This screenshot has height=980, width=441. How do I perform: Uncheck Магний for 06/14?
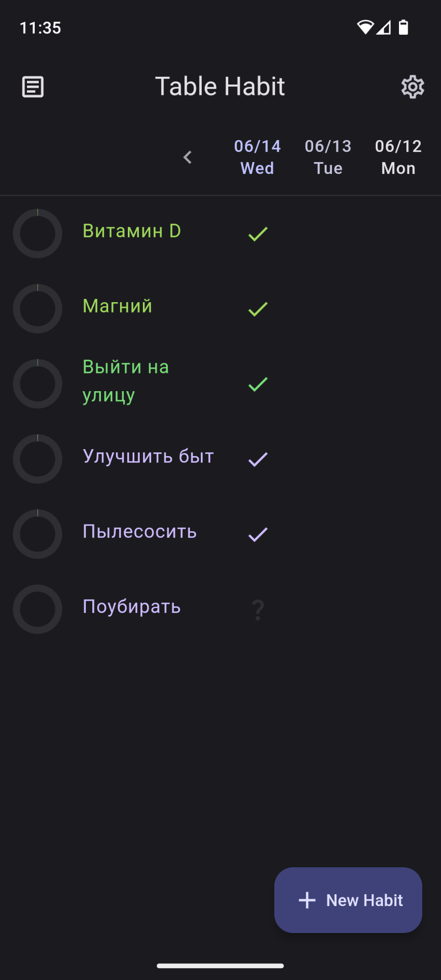[x=258, y=309]
